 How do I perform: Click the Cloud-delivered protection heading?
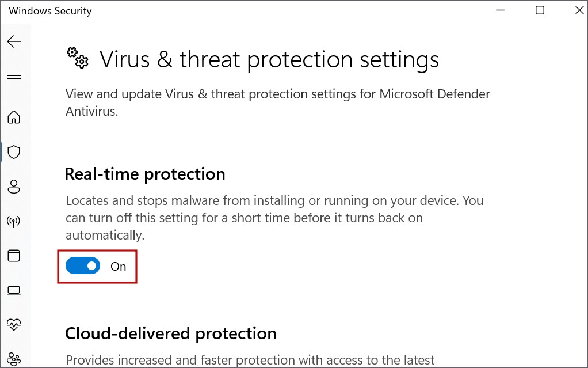tap(171, 333)
